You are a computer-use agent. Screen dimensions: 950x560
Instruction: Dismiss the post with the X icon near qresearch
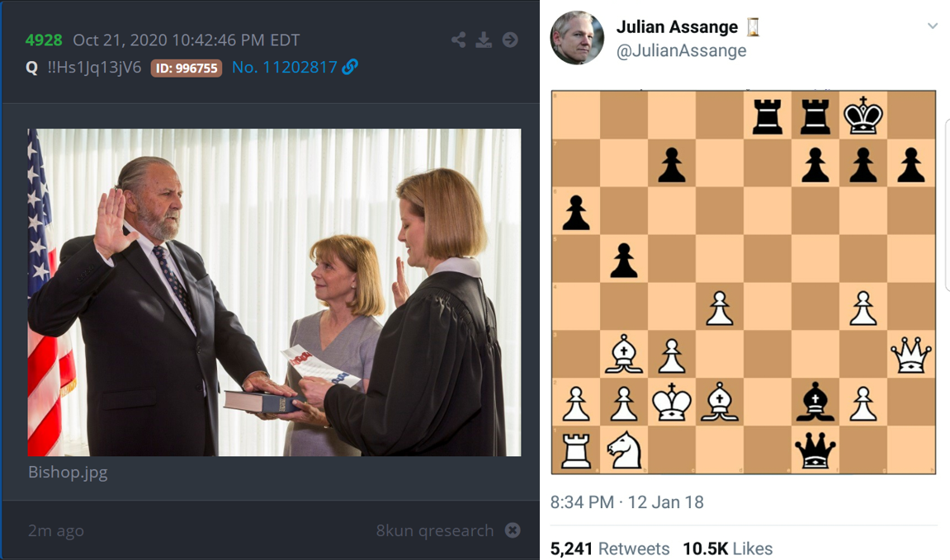coord(513,530)
